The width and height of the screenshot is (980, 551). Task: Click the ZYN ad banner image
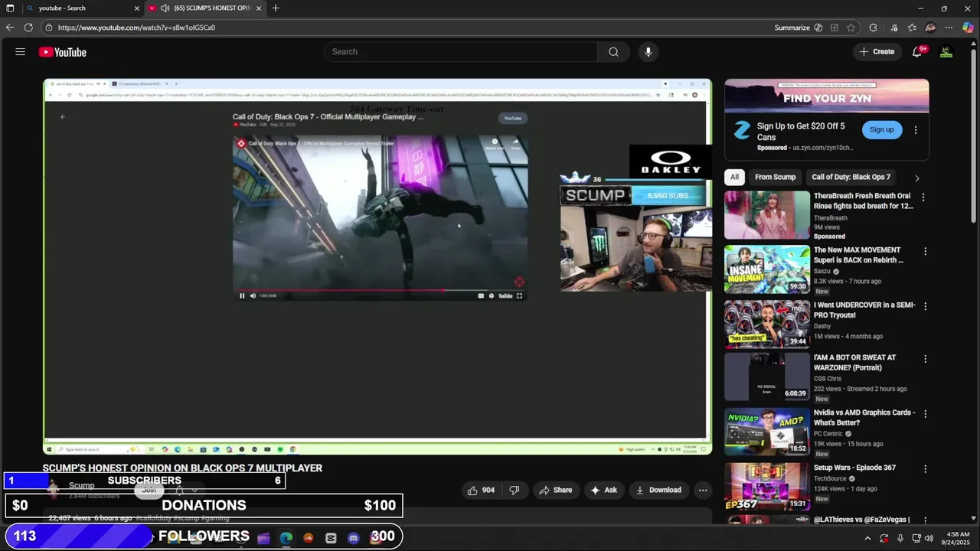click(x=827, y=96)
